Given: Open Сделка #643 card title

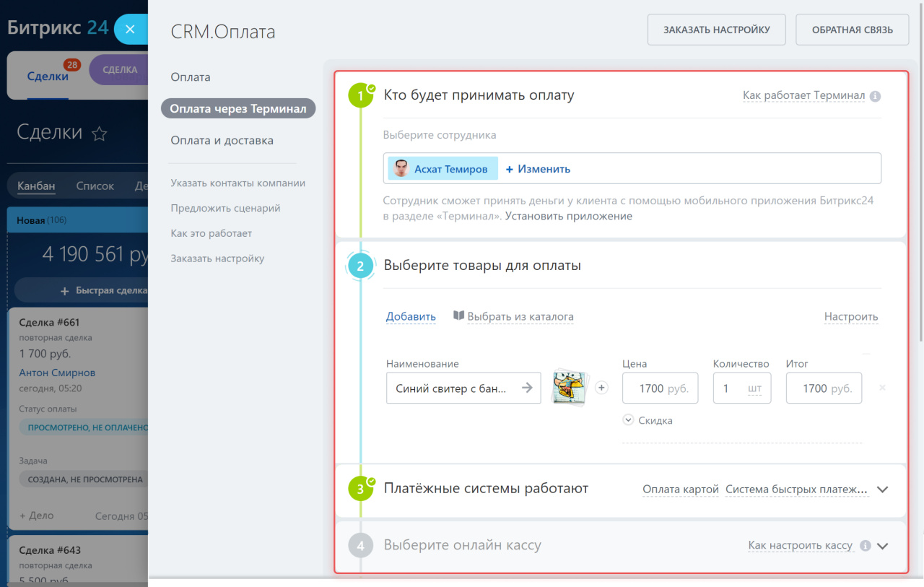Looking at the screenshot, I should click(50, 550).
